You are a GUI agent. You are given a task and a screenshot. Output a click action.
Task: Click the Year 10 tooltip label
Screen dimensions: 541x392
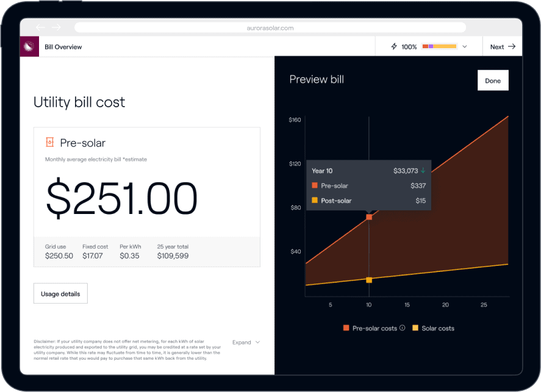tap(322, 171)
